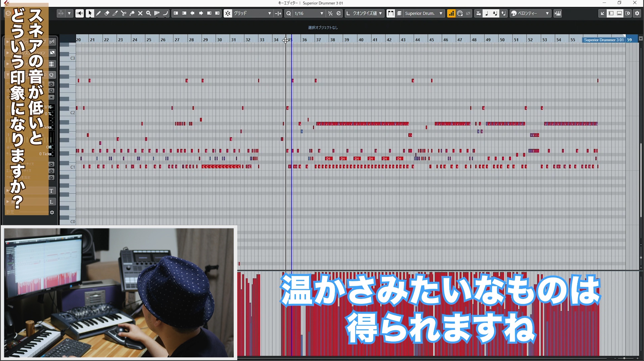Click Move Left arrow button
The width and height of the screenshot is (644, 361).
(x=192, y=13)
